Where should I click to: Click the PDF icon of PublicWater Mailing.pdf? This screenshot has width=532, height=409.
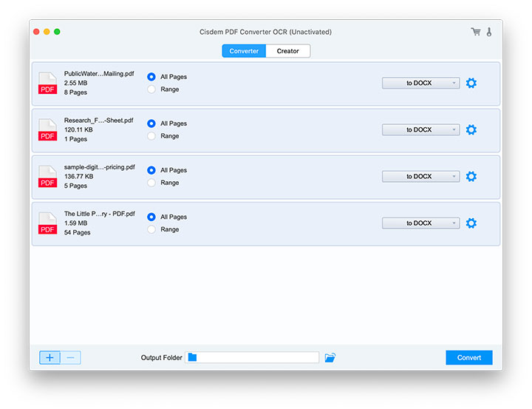tap(47, 83)
